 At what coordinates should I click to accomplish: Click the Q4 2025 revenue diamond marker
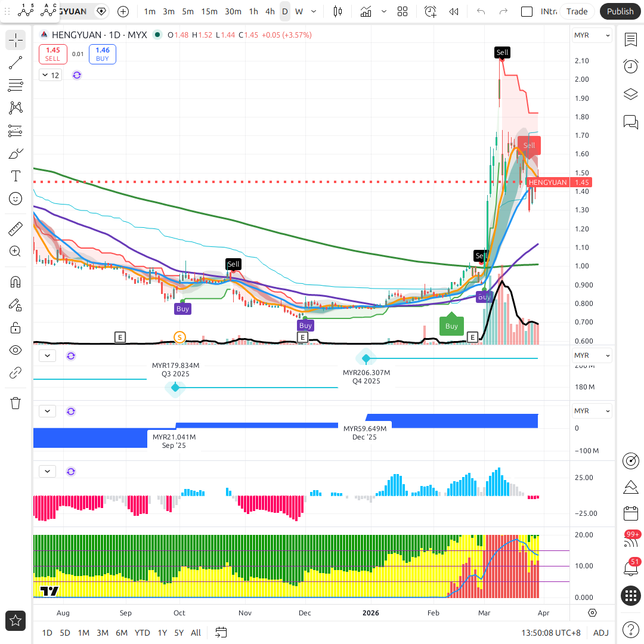(366, 358)
